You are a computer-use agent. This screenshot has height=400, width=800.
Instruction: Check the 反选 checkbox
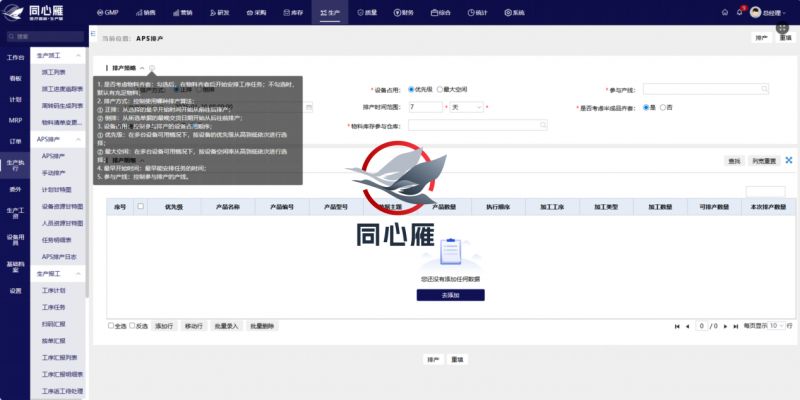coord(132,326)
